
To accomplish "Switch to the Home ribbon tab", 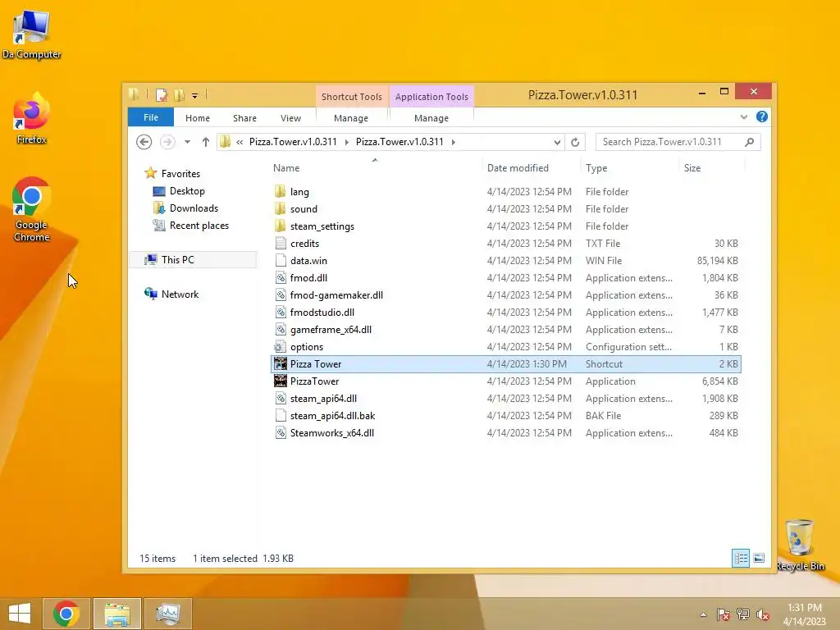I will (x=198, y=118).
